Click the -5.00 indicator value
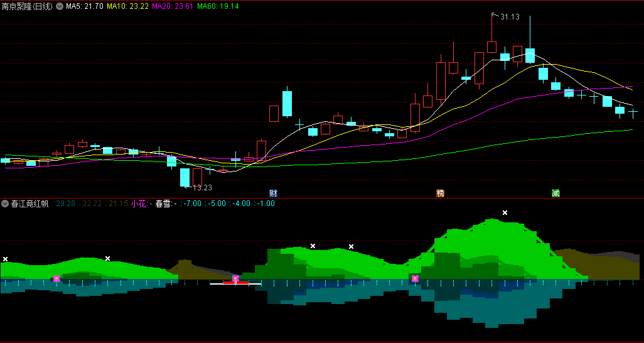This screenshot has width=644, height=343. coord(216,203)
